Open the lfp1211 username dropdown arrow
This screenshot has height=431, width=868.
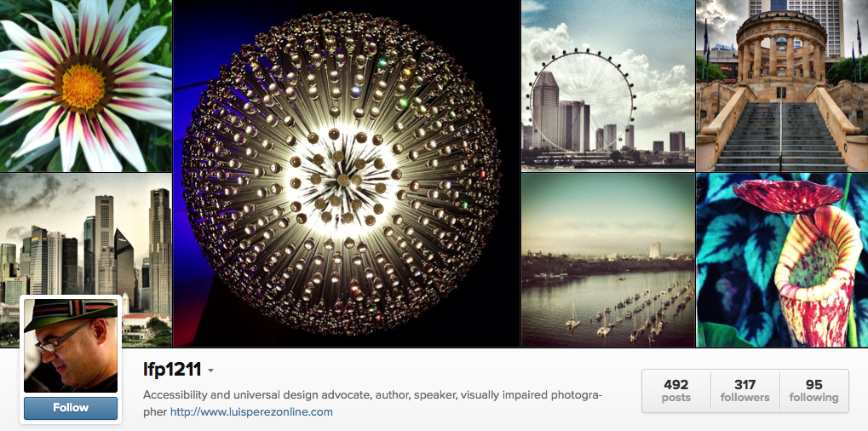[211, 371]
